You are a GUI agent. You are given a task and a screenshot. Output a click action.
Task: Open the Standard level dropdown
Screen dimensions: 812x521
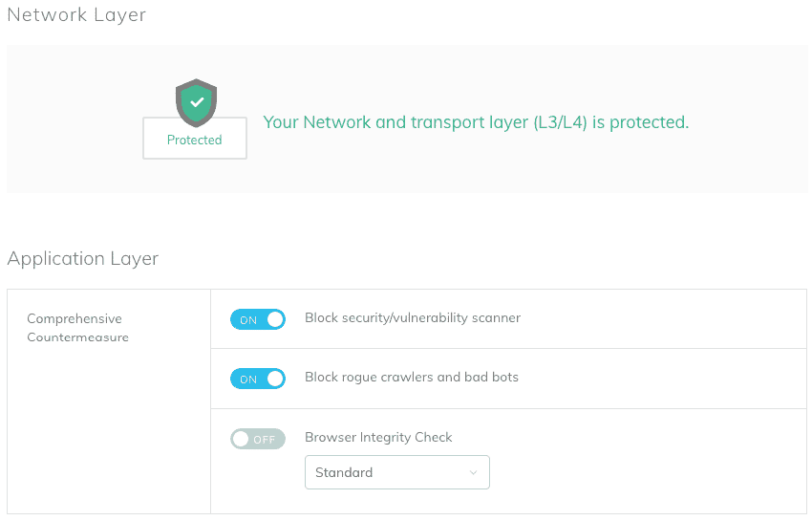tap(397, 472)
